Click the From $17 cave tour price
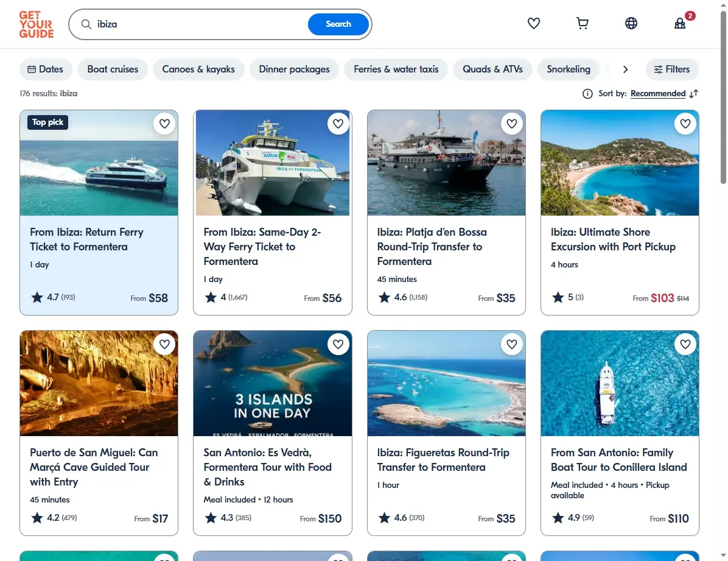The height and width of the screenshot is (561, 728). (151, 518)
